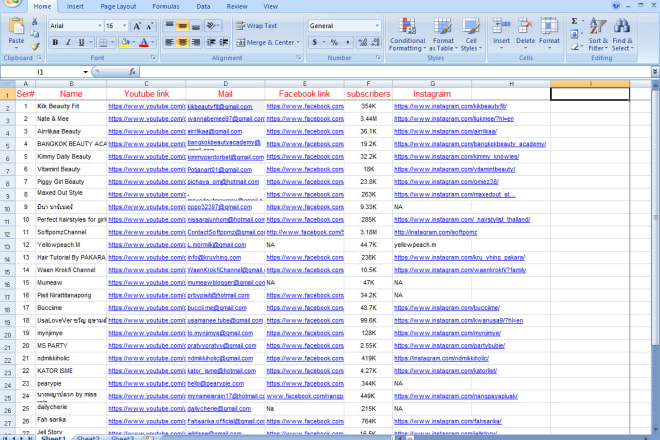
Task: Click the Cut scissors icon
Action: point(35,21)
